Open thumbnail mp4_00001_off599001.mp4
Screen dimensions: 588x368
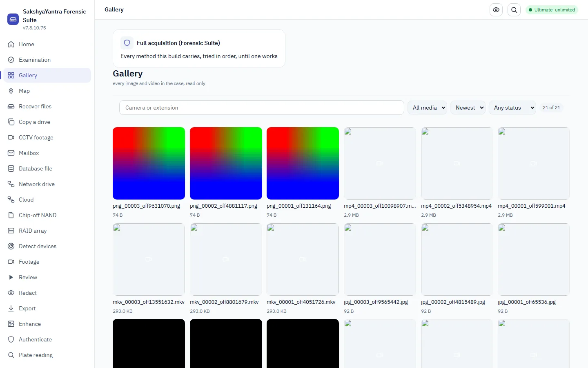(x=534, y=163)
